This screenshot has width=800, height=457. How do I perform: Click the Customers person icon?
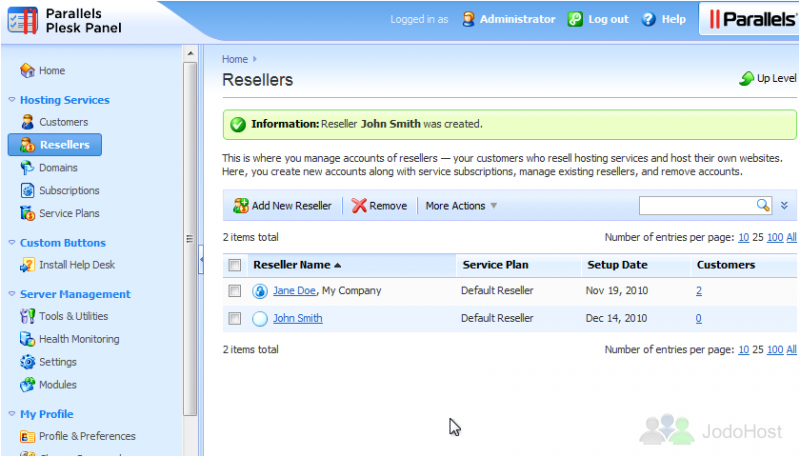tap(27, 122)
